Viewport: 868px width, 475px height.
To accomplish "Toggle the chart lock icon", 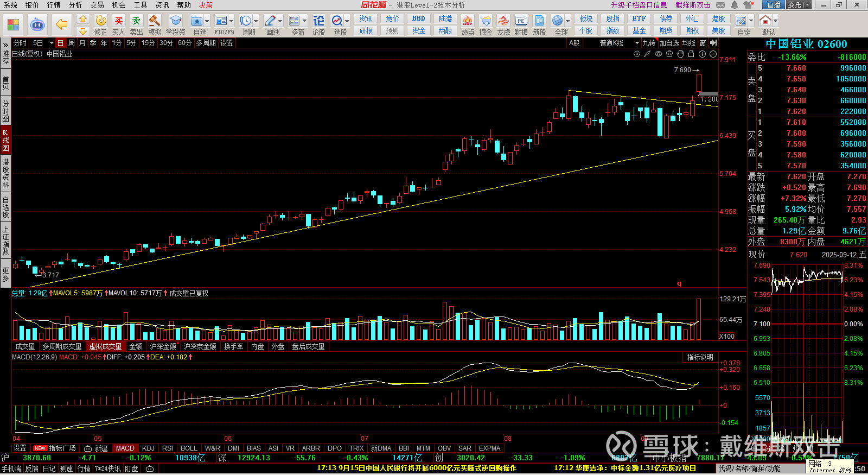I will point(691,54).
